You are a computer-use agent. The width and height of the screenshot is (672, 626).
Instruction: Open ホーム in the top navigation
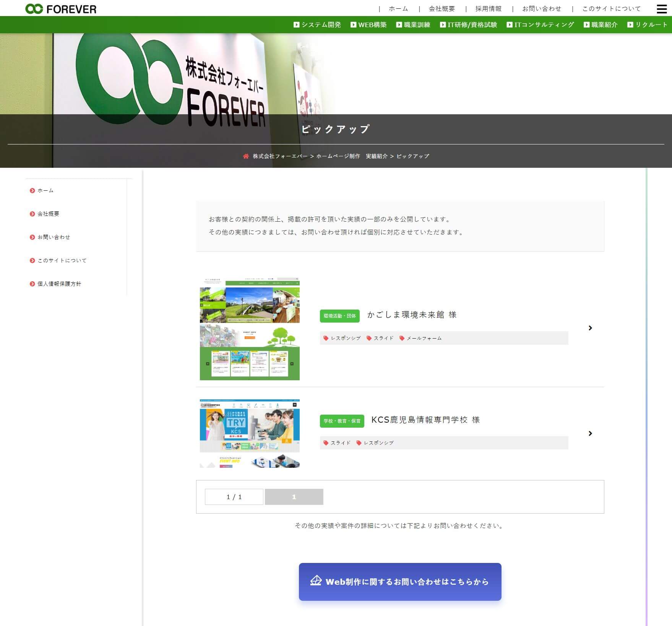pyautogui.click(x=398, y=9)
